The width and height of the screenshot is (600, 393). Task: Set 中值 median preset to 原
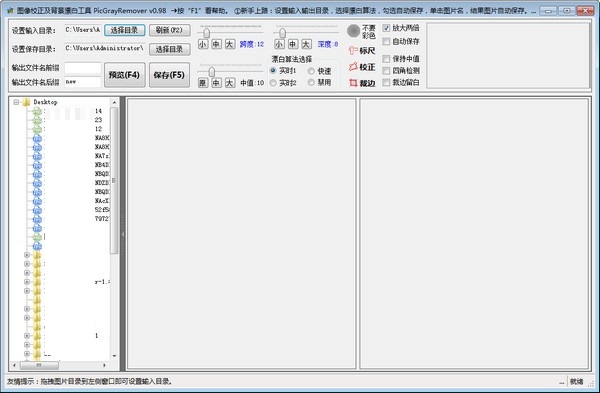(203, 83)
